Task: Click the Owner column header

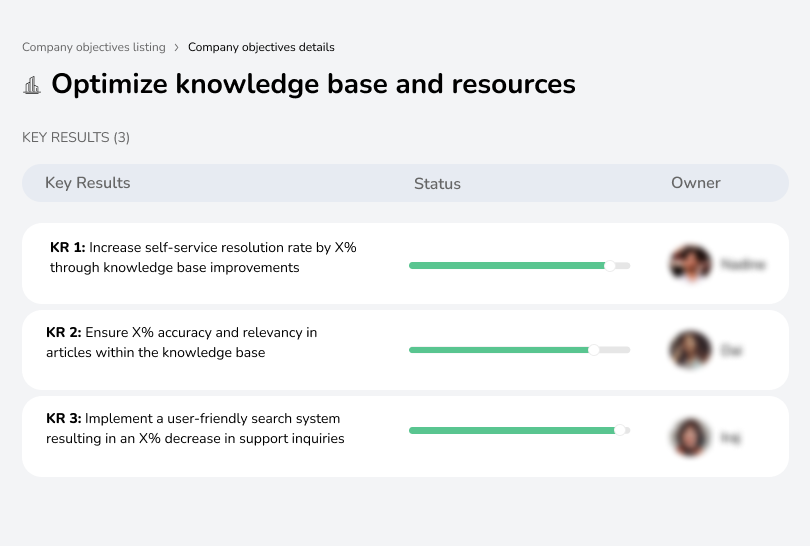Action: 695,183
